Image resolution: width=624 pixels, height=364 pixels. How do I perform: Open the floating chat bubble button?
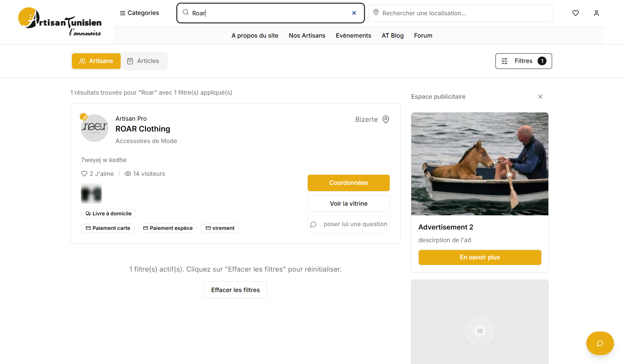pos(600,343)
